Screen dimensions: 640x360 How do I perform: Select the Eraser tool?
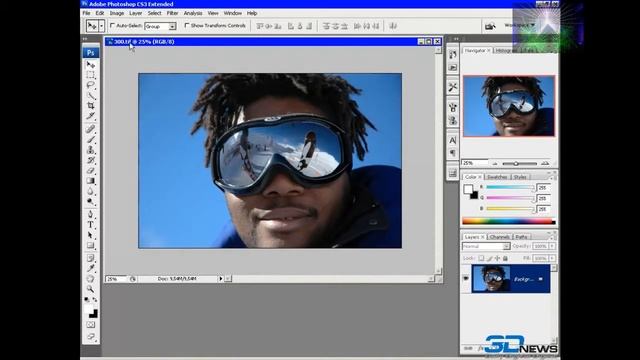(91, 170)
